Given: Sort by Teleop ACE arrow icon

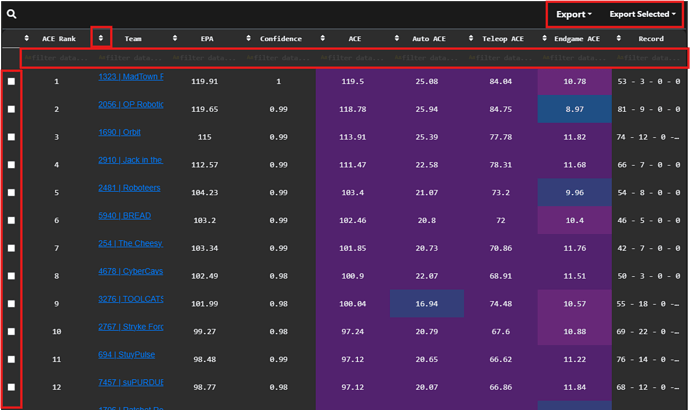Looking at the screenshot, I should [x=470, y=38].
